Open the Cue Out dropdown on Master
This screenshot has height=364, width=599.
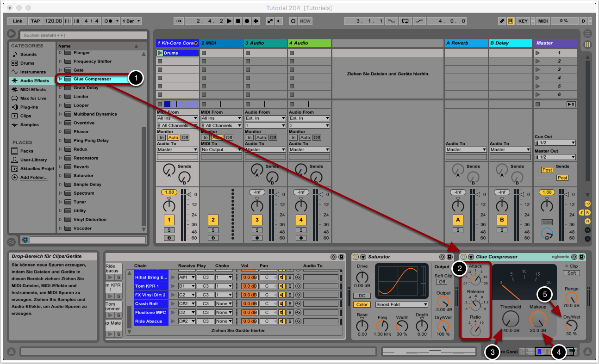(x=555, y=143)
